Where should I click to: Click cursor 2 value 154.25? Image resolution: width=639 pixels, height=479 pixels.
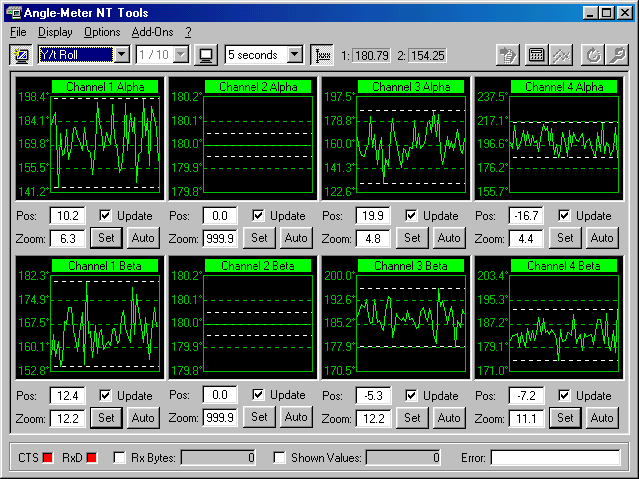click(x=427, y=55)
